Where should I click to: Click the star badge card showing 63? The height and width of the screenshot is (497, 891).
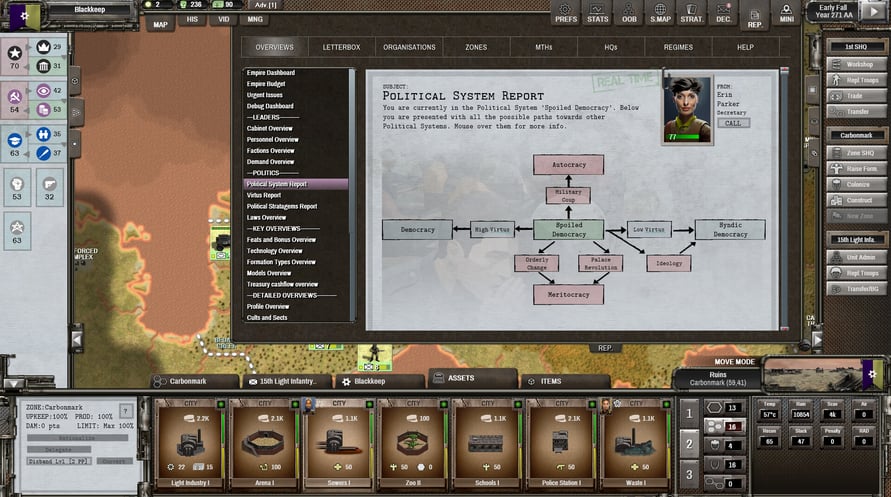[x=17, y=232]
